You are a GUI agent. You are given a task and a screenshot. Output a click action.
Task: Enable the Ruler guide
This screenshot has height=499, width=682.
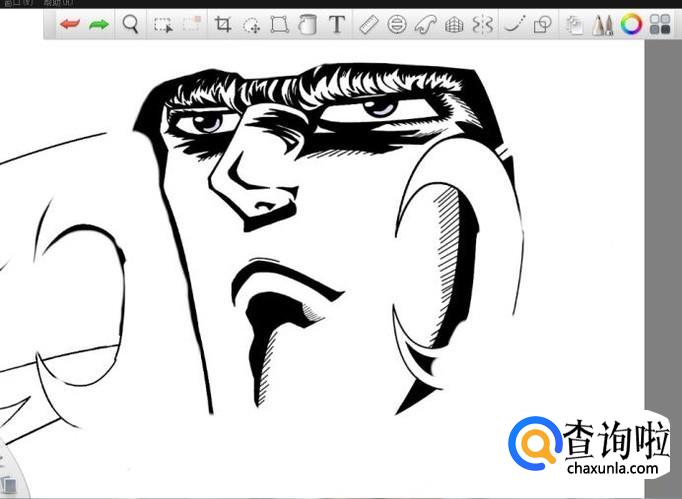coord(368,24)
